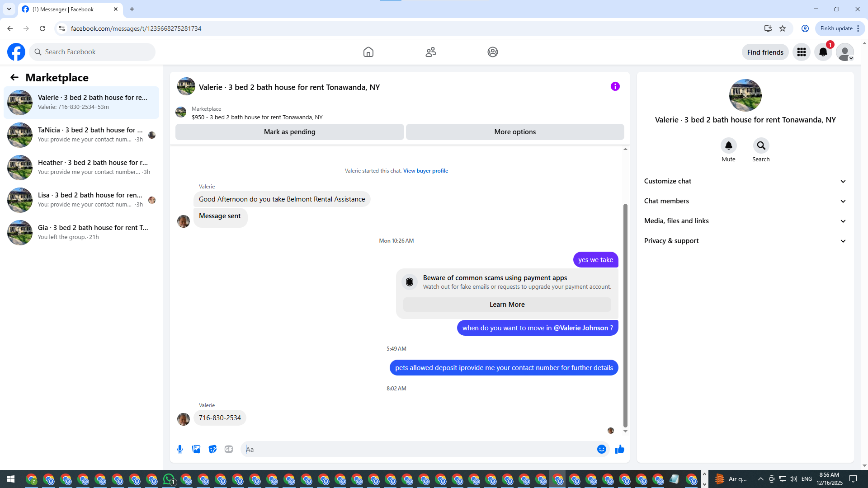868x488 pixels.
Task: Click the chat message scrollbar
Action: pyautogui.click(x=626, y=314)
